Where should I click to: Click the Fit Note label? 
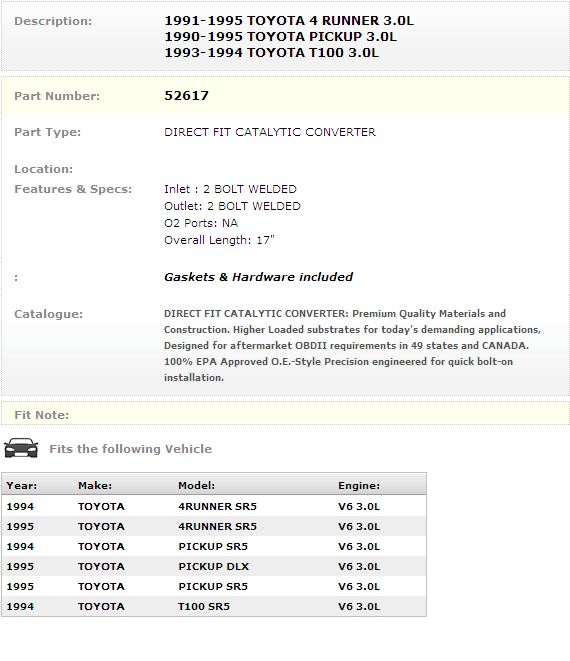click(x=42, y=415)
